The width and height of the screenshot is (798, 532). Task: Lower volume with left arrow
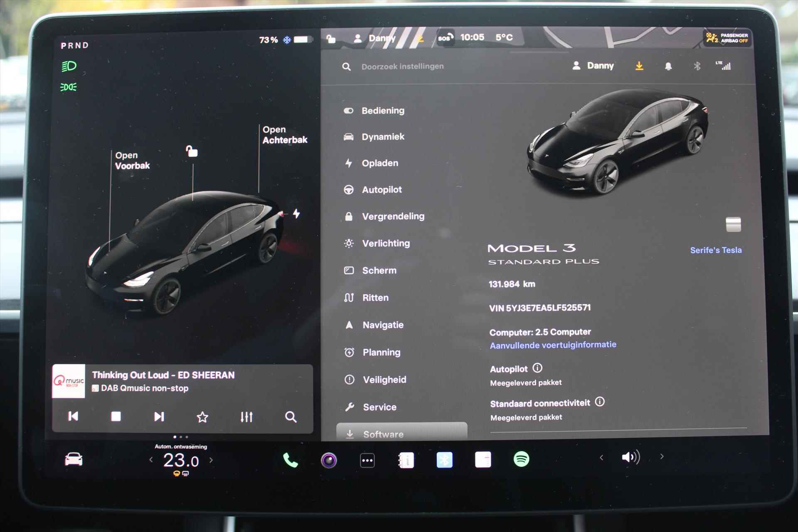point(601,458)
